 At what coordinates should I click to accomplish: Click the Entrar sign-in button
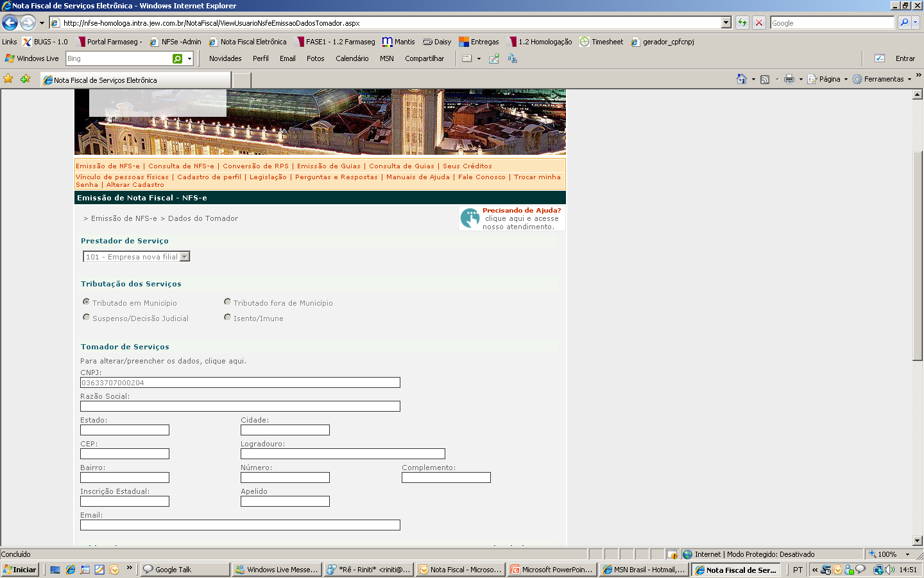tap(905, 58)
